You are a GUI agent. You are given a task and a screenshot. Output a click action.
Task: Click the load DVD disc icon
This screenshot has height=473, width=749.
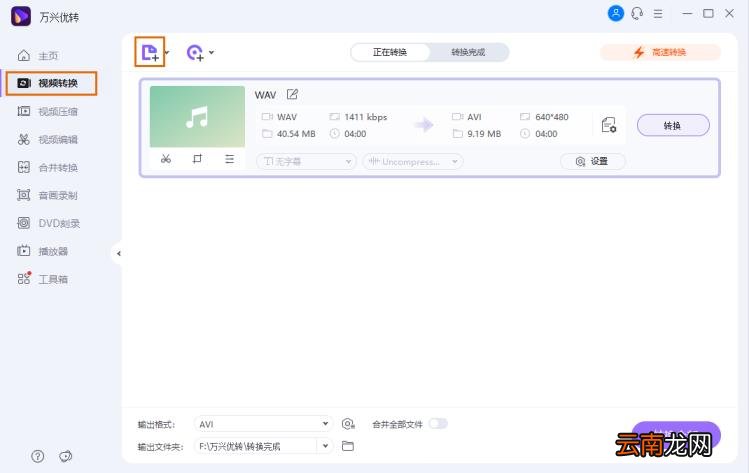click(x=195, y=53)
